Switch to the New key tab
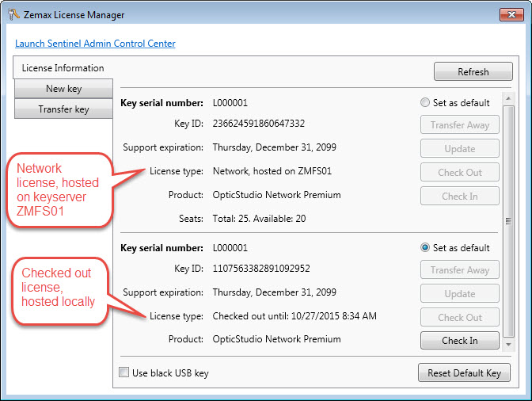This screenshot has width=532, height=401. coord(63,89)
